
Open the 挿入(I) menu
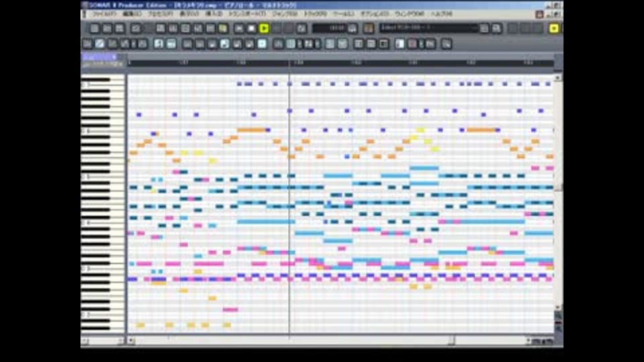213,14
